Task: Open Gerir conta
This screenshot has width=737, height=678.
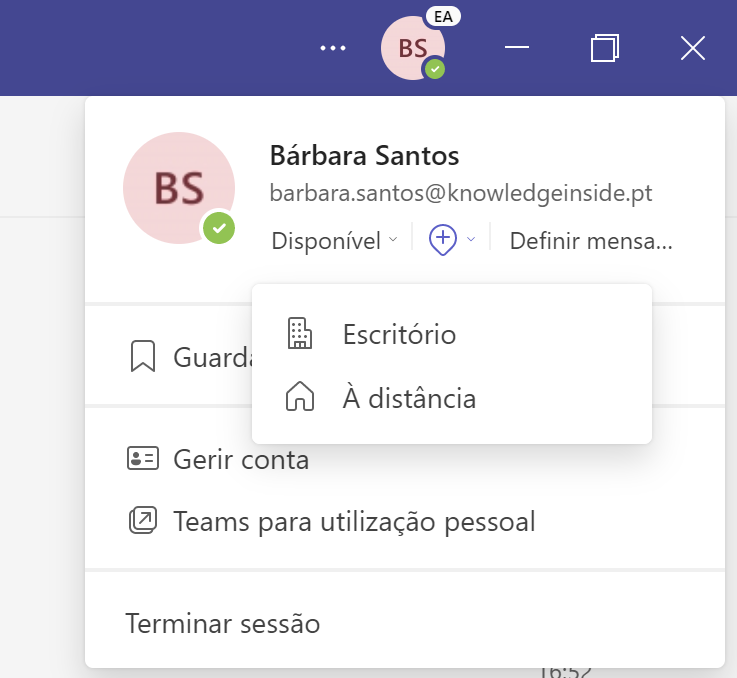Action: [x=241, y=460]
